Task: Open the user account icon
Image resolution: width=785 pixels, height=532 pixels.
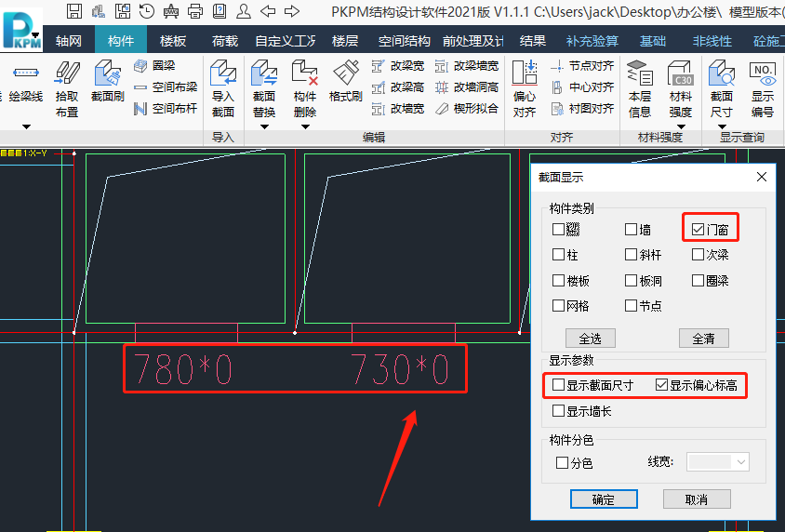Action: [x=244, y=11]
